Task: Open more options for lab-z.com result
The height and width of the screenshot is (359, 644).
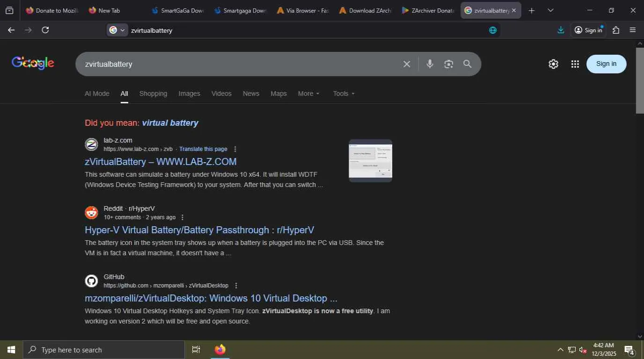Action: click(x=235, y=149)
